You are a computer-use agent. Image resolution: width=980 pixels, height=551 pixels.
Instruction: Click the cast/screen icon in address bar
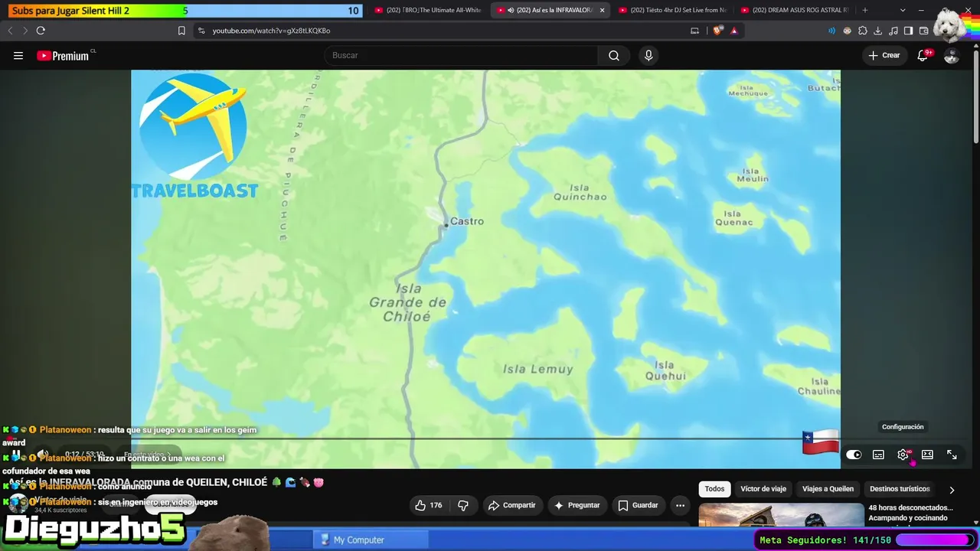click(x=694, y=31)
